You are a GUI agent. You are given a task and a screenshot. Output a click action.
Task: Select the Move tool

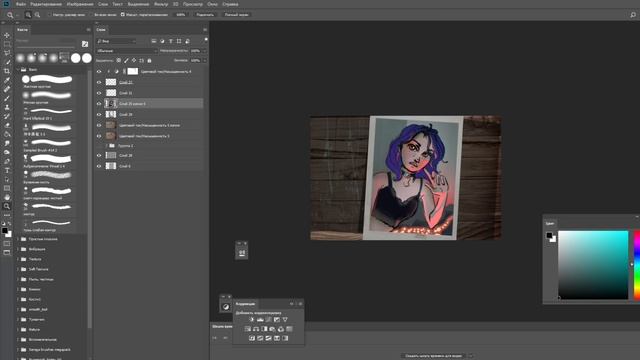pos(7,36)
